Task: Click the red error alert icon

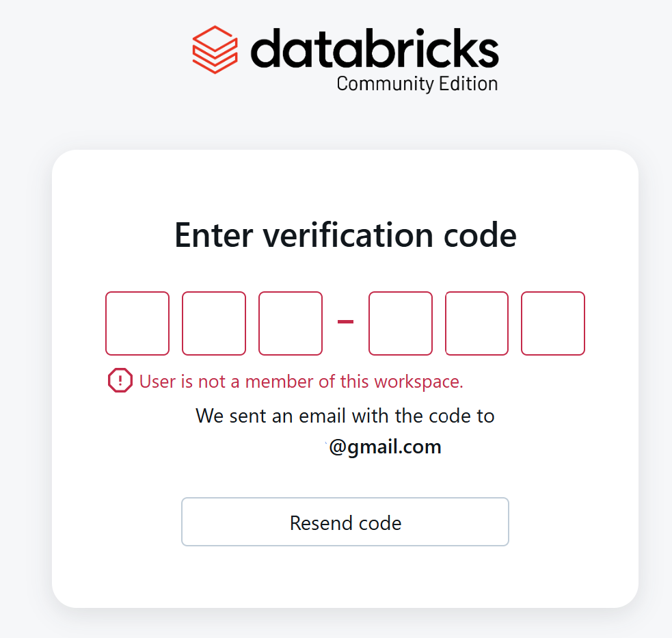Action: click(x=120, y=381)
